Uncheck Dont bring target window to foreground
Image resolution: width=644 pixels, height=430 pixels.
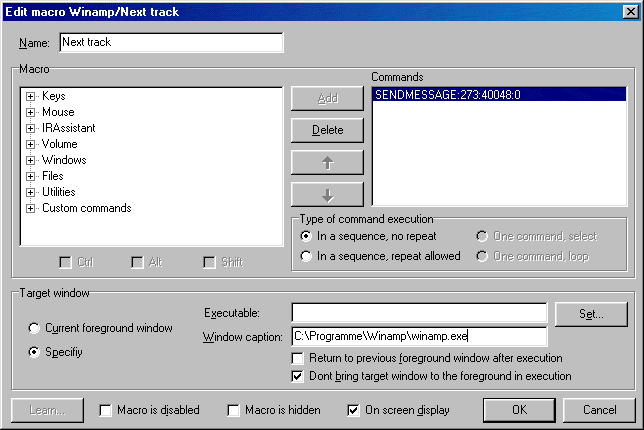297,377
